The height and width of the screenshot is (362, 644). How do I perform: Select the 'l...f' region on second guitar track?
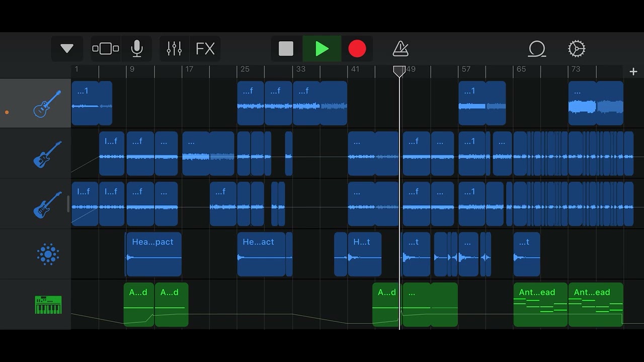coord(112,154)
